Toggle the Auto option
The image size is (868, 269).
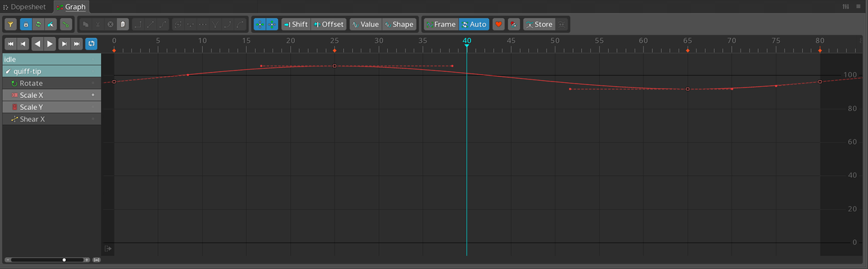point(474,24)
